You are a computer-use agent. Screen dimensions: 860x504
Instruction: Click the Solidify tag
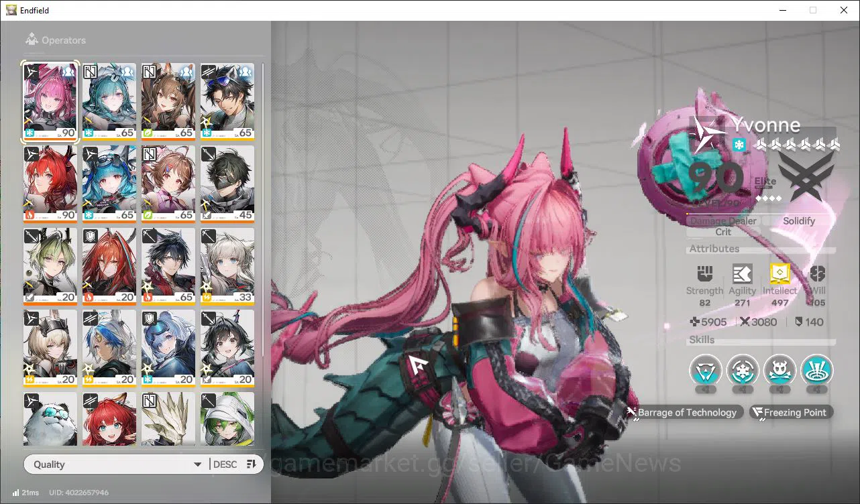click(x=799, y=220)
